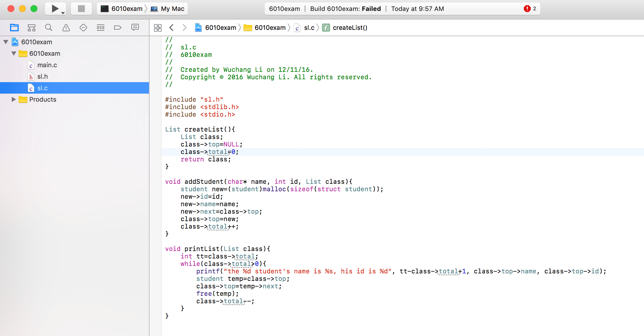Open the Breakpoint navigator

coord(118,27)
